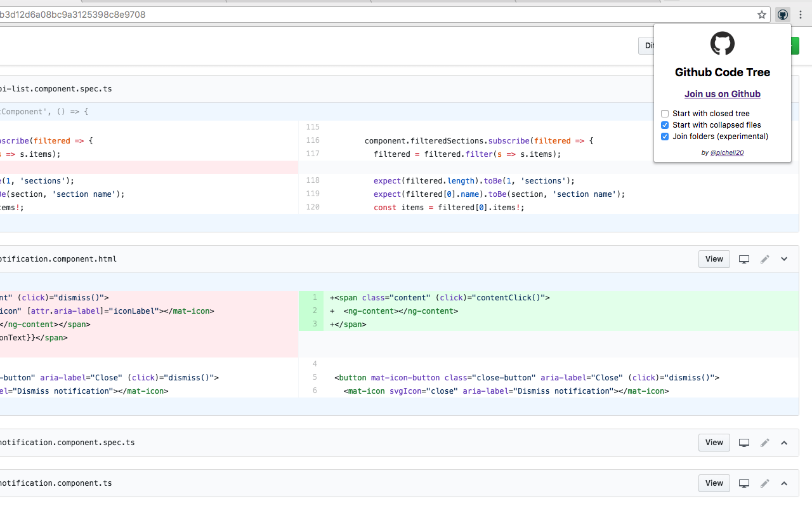This screenshot has width=812, height=508.
Task: Click the GitHub Octocat logo in popup
Action: [x=723, y=44]
